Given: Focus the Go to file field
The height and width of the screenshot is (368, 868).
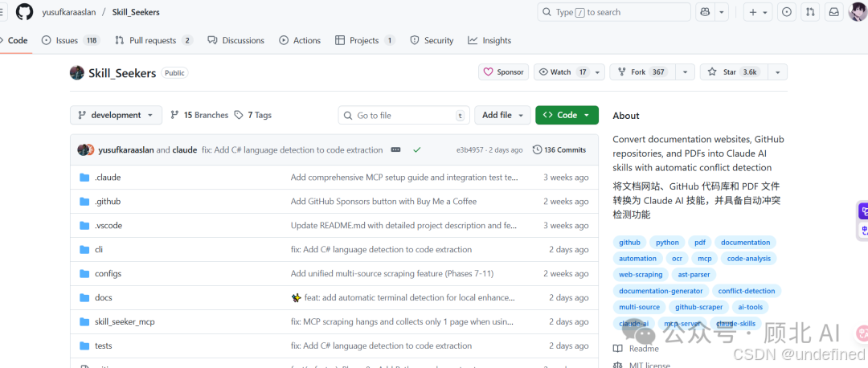Looking at the screenshot, I should pos(404,115).
